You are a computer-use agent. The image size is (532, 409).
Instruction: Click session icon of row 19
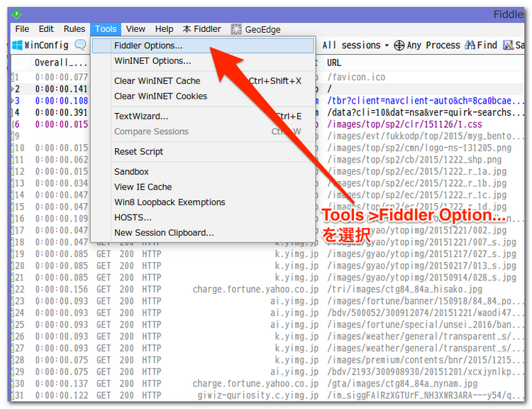[13, 254]
